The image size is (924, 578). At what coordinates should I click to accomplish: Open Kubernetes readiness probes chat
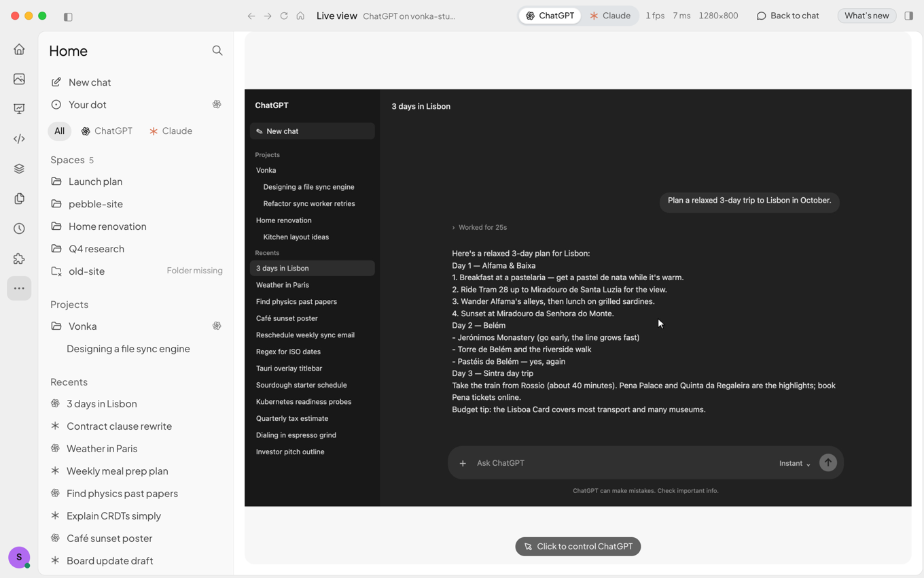[312, 401]
